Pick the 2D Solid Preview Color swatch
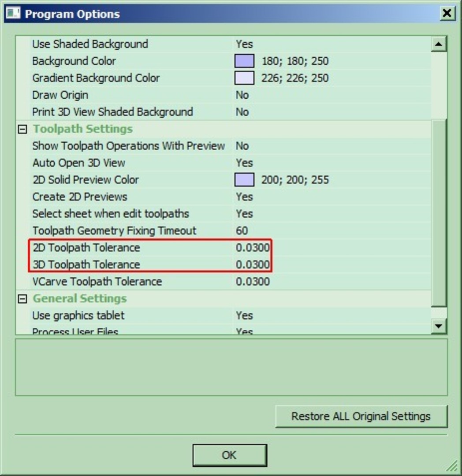The height and width of the screenshot is (476, 462). click(244, 180)
